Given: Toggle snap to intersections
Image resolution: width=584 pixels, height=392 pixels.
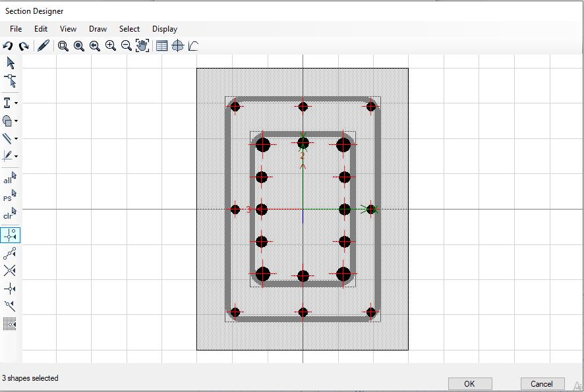Looking at the screenshot, I should click(x=10, y=271).
